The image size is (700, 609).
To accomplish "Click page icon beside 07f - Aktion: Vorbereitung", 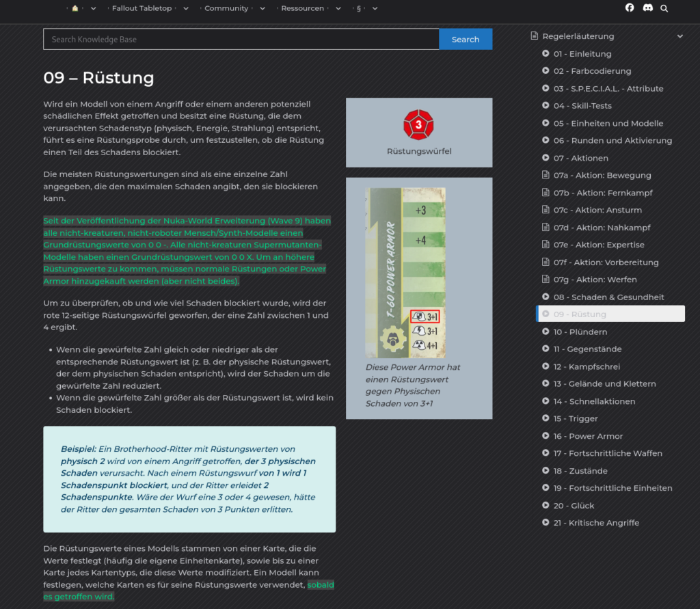I will [x=546, y=262].
